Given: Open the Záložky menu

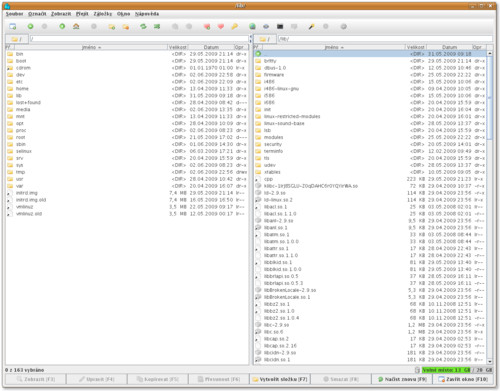Looking at the screenshot, I should 103,14.
